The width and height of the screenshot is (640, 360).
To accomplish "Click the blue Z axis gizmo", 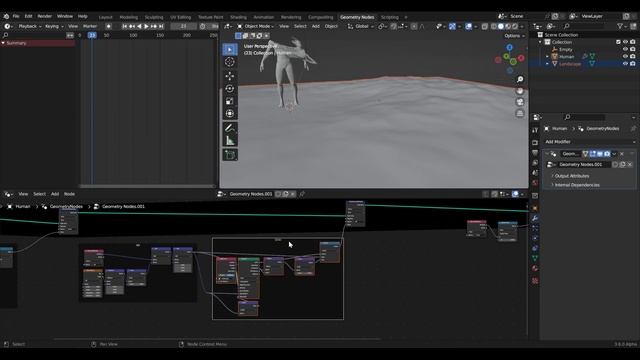I will click(x=509, y=48).
